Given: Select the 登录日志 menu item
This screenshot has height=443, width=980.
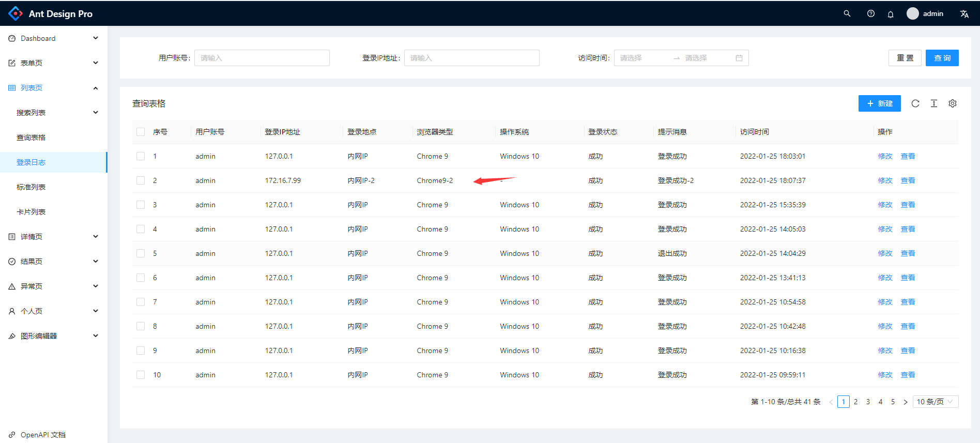Looking at the screenshot, I should [54, 162].
